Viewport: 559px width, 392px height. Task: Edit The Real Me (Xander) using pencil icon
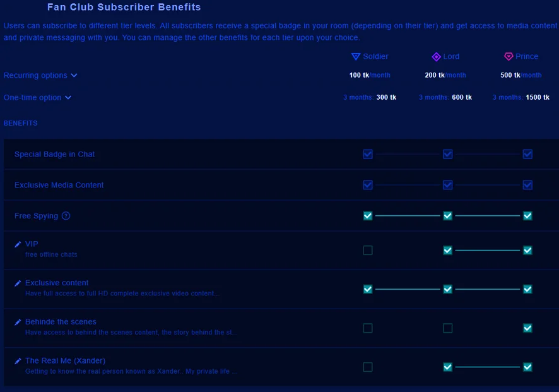(x=18, y=361)
